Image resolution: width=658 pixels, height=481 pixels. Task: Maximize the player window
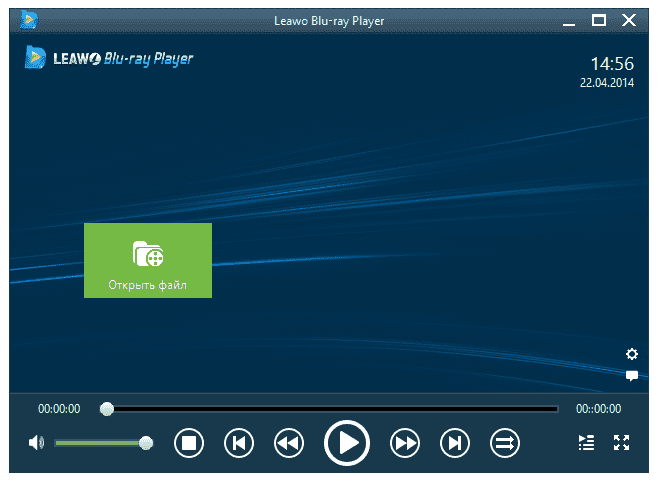click(x=599, y=19)
